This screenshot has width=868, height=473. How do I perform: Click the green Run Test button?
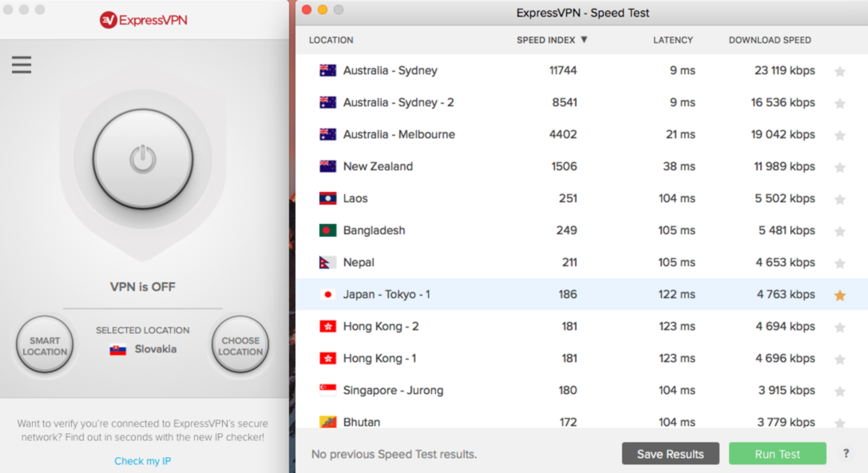777,454
